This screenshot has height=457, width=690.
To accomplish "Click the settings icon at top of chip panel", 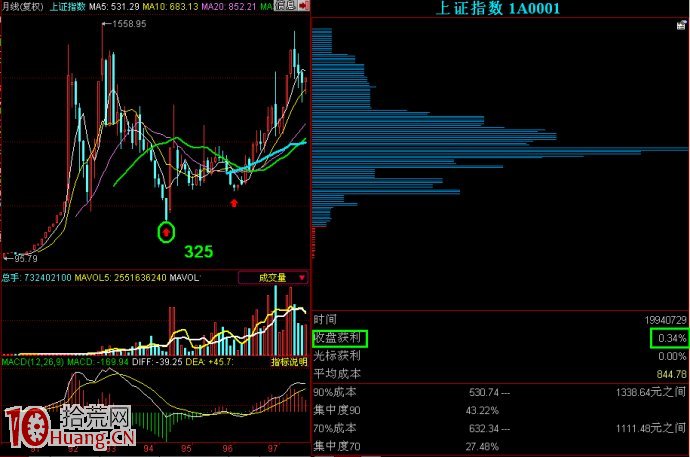I will click(681, 26).
